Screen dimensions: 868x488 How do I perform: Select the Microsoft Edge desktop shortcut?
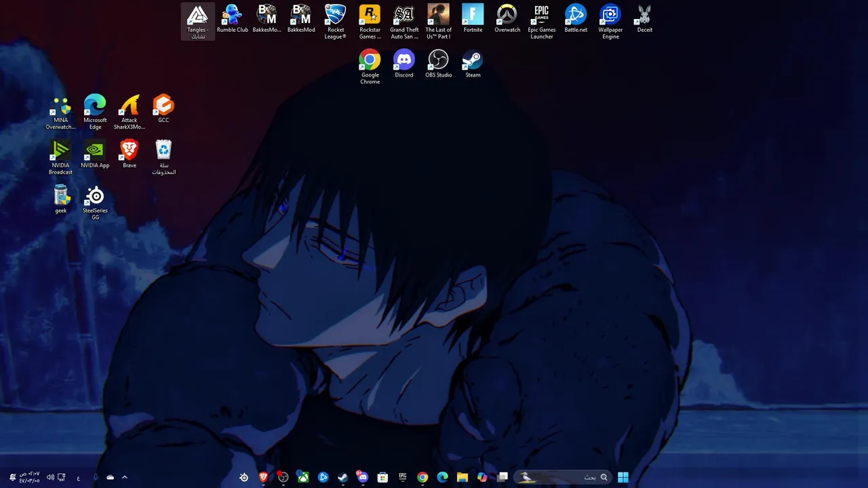[95, 112]
